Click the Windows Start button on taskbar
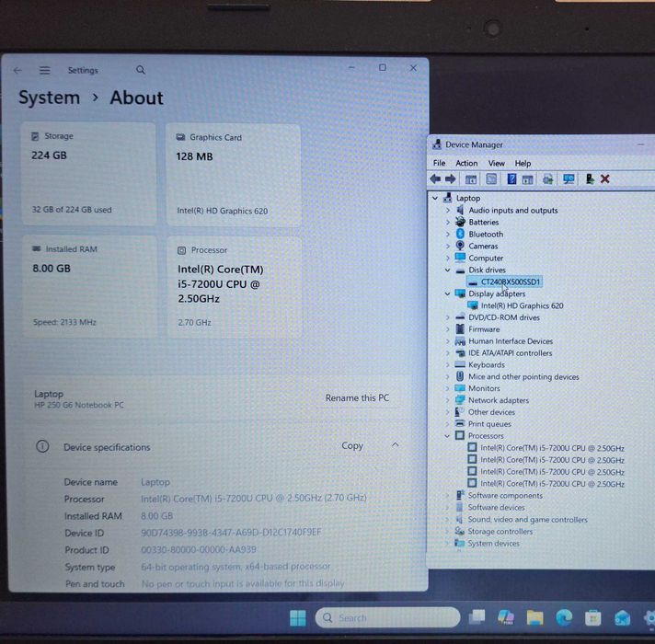 (298, 618)
